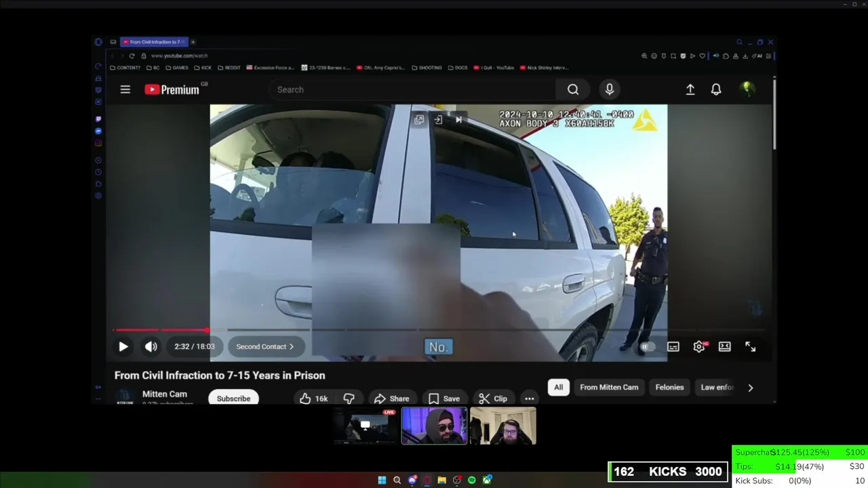Enter full screen mode
The width and height of the screenshot is (868, 488).
tap(751, 346)
